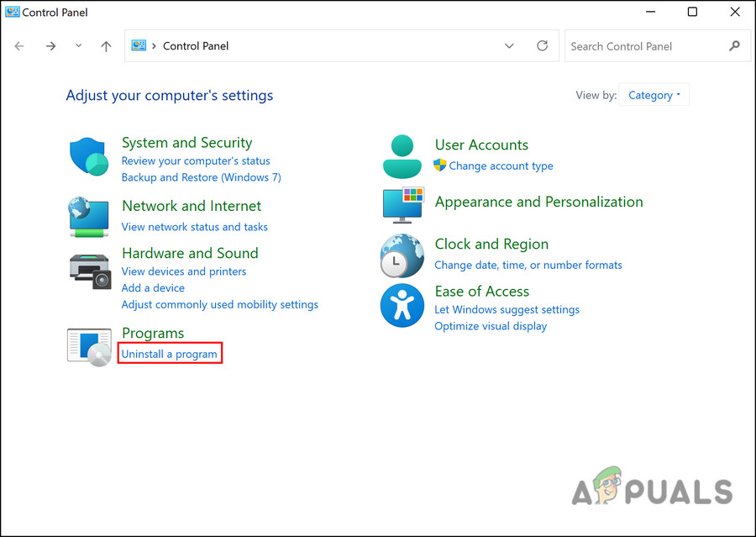Click the Back navigation arrow

pos(19,46)
